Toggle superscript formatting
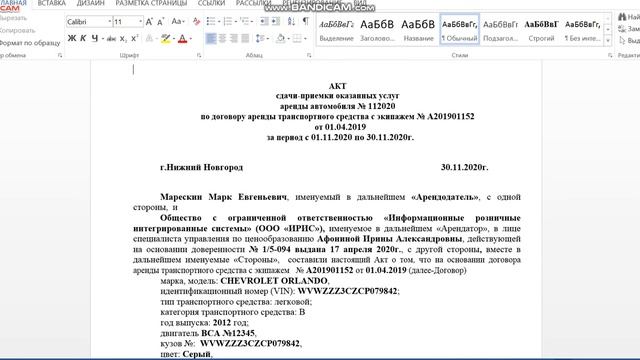Viewport: 640px width, 360px height. point(134,38)
